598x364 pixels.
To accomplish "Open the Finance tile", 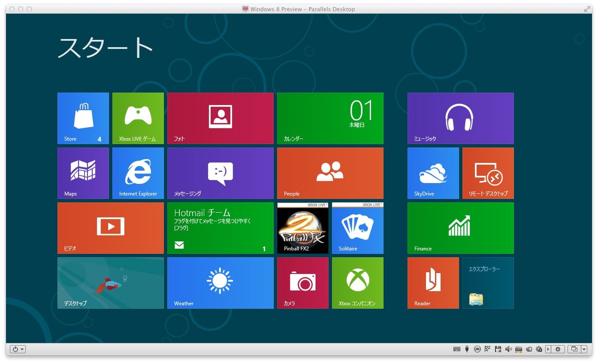I will point(461,228).
